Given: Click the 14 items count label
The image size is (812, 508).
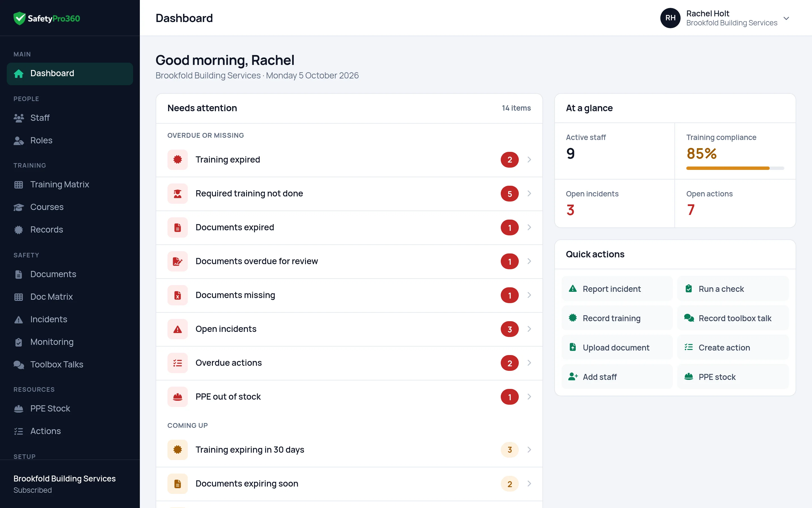Looking at the screenshot, I should coord(516,108).
